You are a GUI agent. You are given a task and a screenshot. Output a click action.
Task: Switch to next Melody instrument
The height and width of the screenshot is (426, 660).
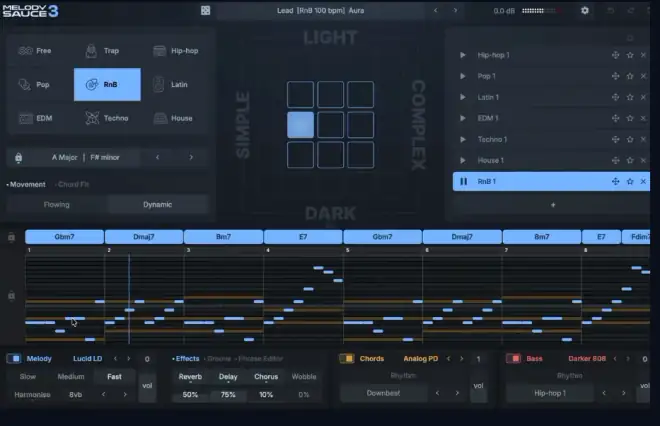point(128,359)
